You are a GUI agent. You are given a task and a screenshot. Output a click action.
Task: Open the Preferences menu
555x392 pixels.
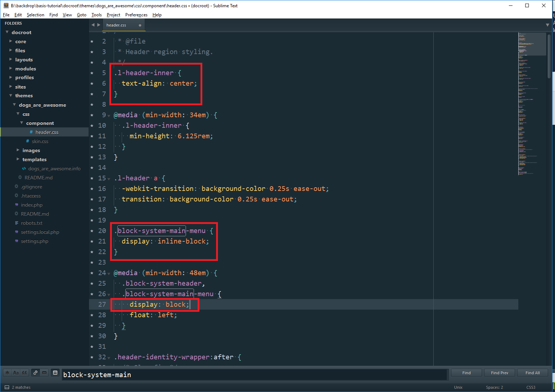pos(136,15)
